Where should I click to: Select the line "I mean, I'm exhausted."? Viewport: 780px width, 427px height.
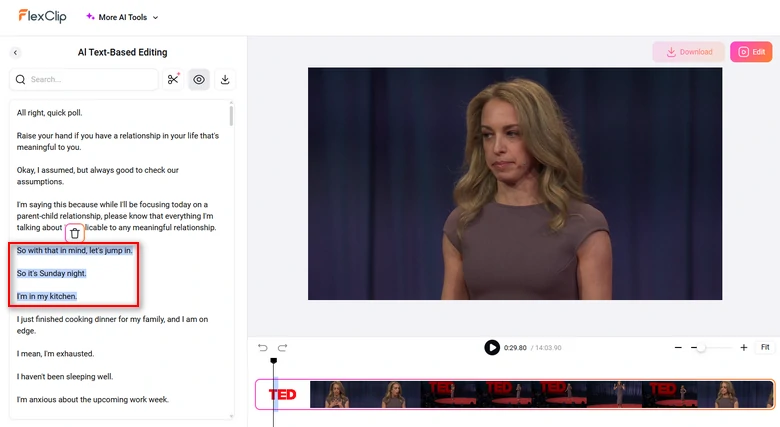pyautogui.click(x=55, y=354)
